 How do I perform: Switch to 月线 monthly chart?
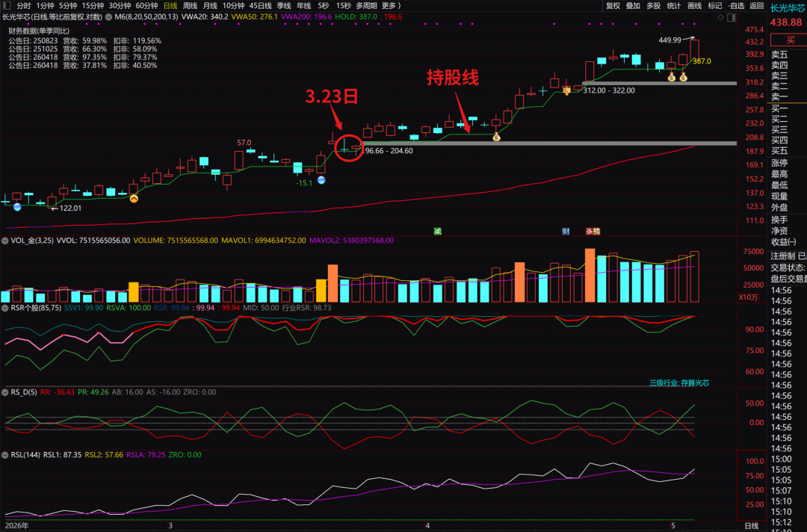(210, 6)
